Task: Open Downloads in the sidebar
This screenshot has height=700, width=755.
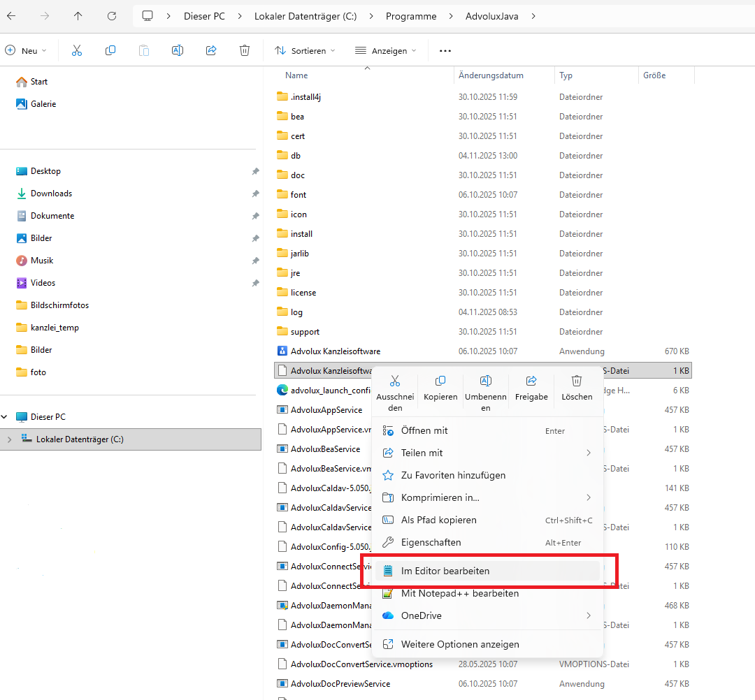Action: 51,194
